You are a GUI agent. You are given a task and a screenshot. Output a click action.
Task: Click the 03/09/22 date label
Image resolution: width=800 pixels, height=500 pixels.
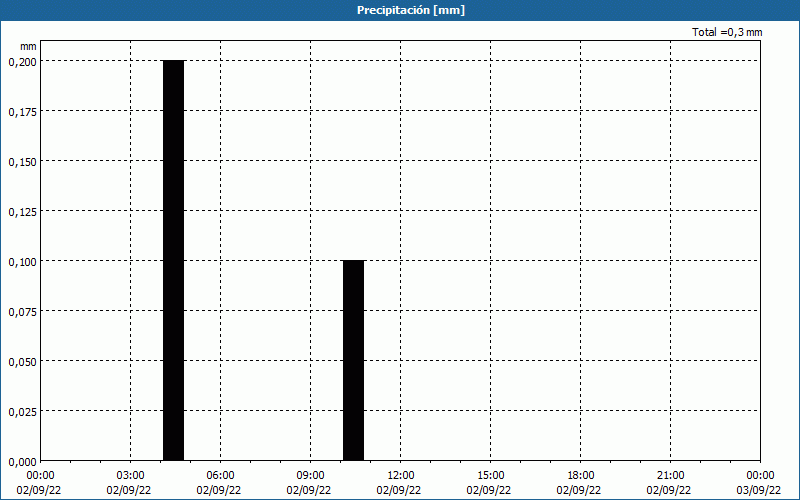759,490
